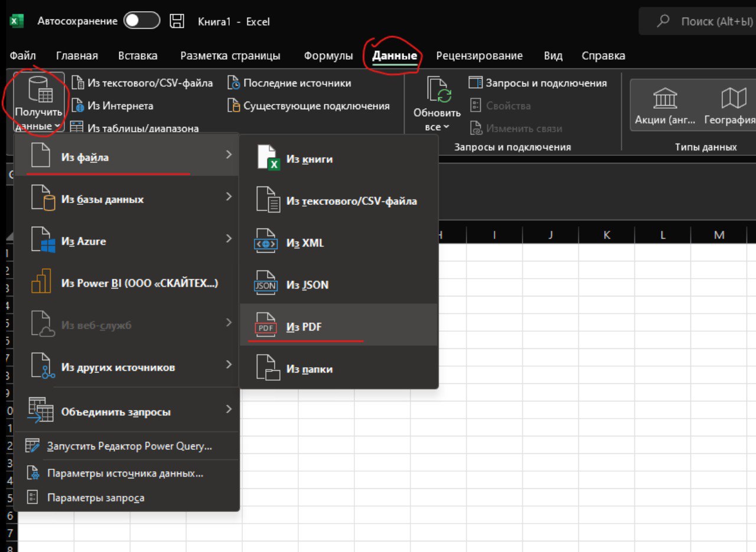Select the Данные ribbon tab
Screen dimensions: 756x552
click(395, 56)
